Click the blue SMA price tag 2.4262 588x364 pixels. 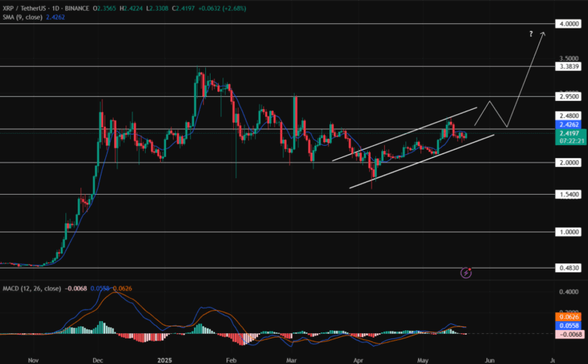point(568,124)
